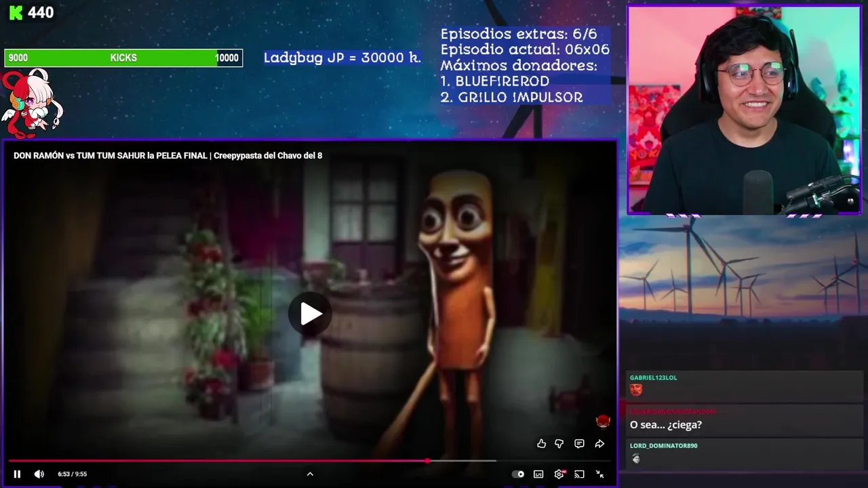Click the 'Ladybug JP = 30000 k.' text
868x488 pixels.
click(342, 58)
